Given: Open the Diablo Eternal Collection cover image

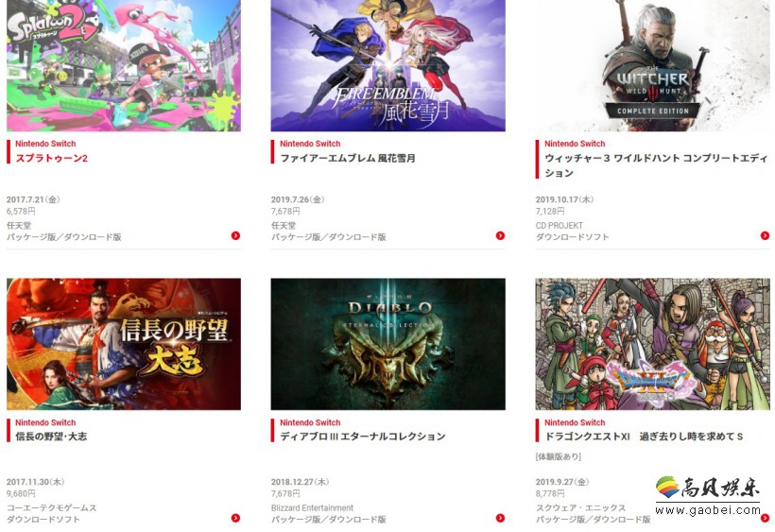Looking at the screenshot, I should click(388, 344).
